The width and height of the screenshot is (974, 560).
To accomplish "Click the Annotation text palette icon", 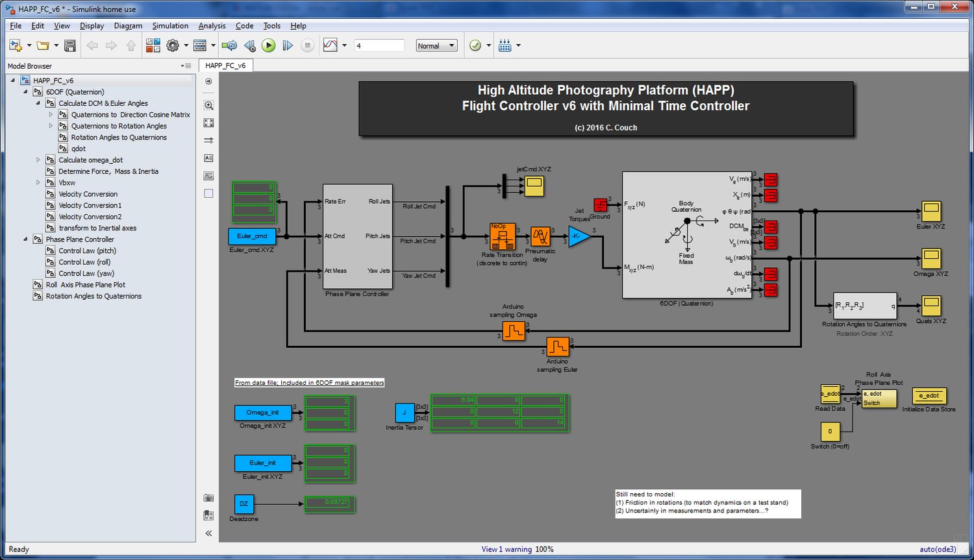I will (x=208, y=158).
